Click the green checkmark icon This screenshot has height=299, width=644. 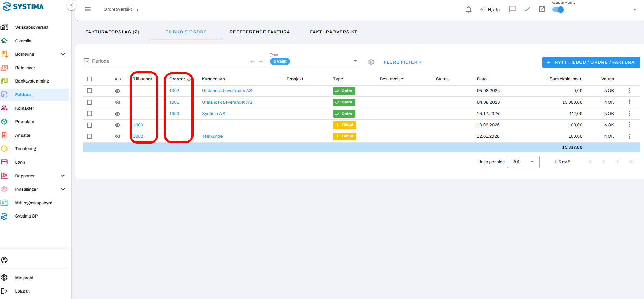click(x=527, y=9)
